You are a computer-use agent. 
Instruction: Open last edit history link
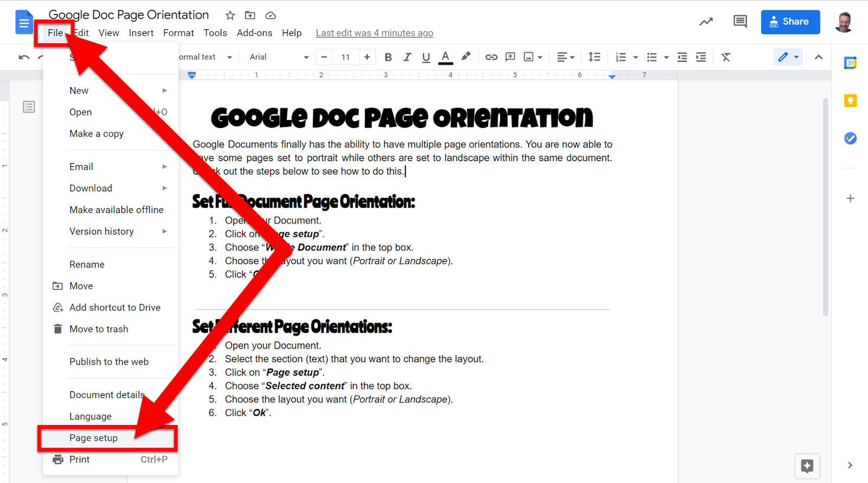374,33
